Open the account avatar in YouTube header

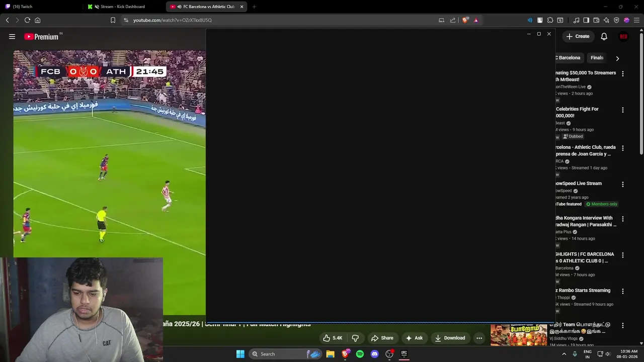click(x=623, y=36)
